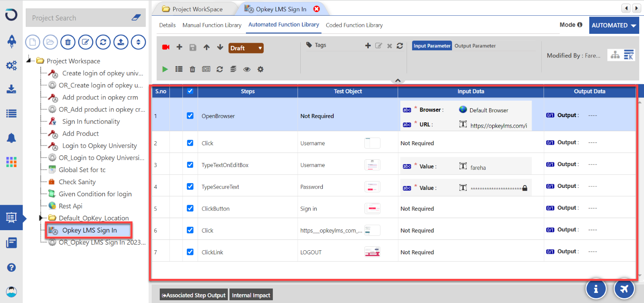Open user profile avatar icon

click(x=11, y=292)
